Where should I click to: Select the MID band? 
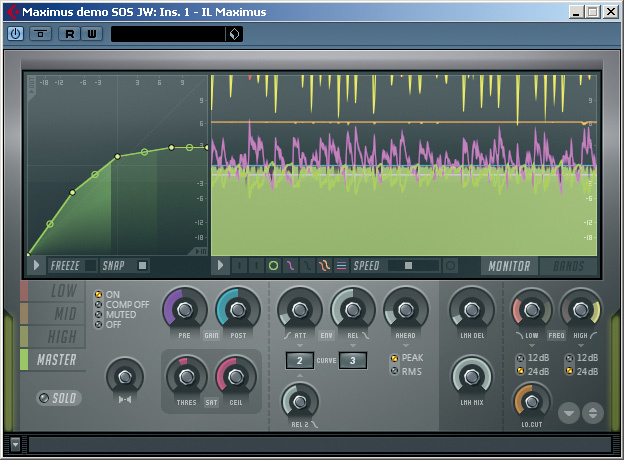(x=53, y=314)
